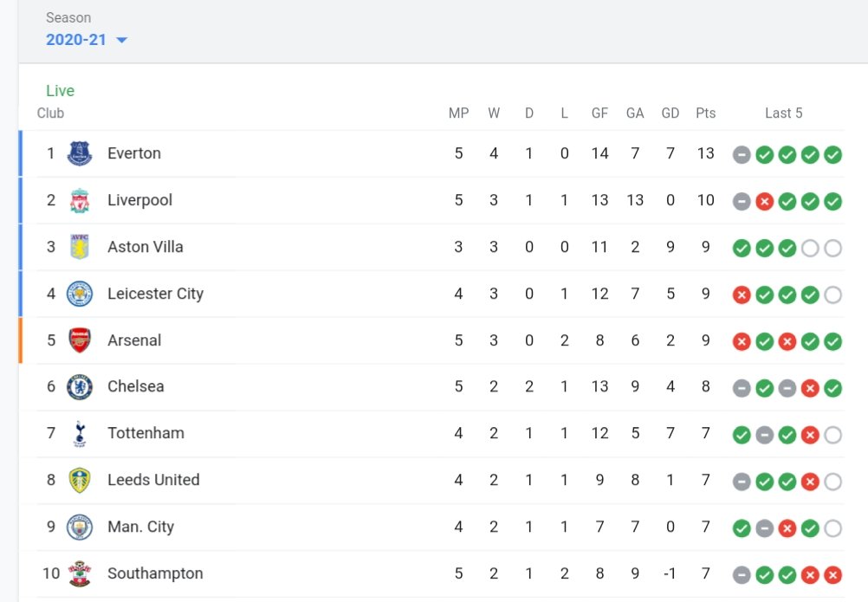
Task: Click the Southampton club crest
Action: coord(79,573)
